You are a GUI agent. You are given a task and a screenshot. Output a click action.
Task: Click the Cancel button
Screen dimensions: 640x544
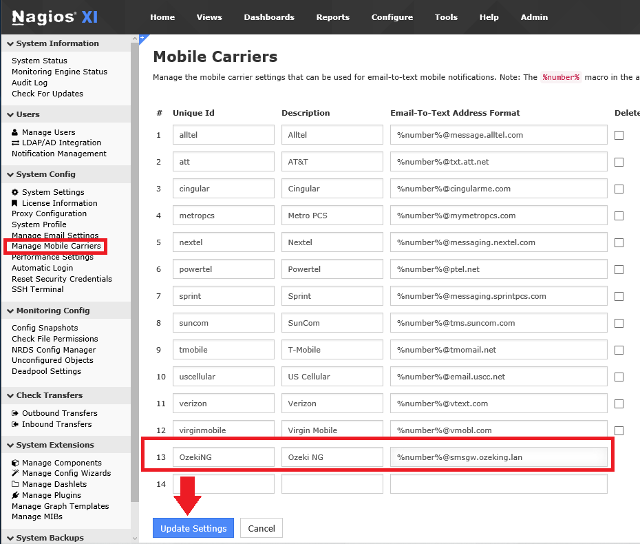(261, 528)
